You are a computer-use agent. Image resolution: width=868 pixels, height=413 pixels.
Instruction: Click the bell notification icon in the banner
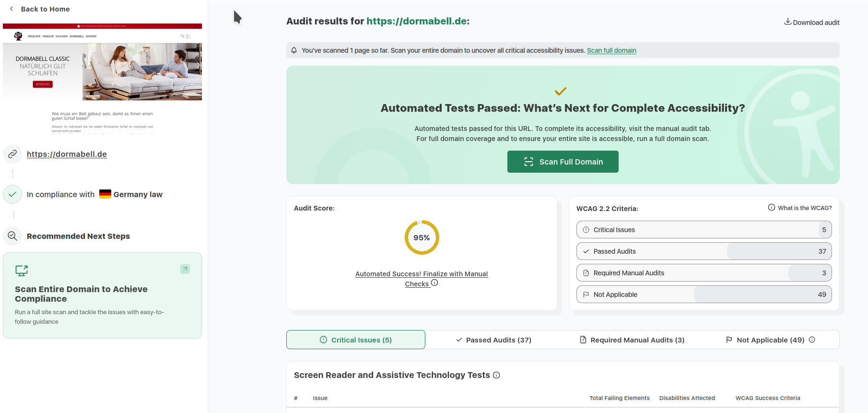(294, 50)
